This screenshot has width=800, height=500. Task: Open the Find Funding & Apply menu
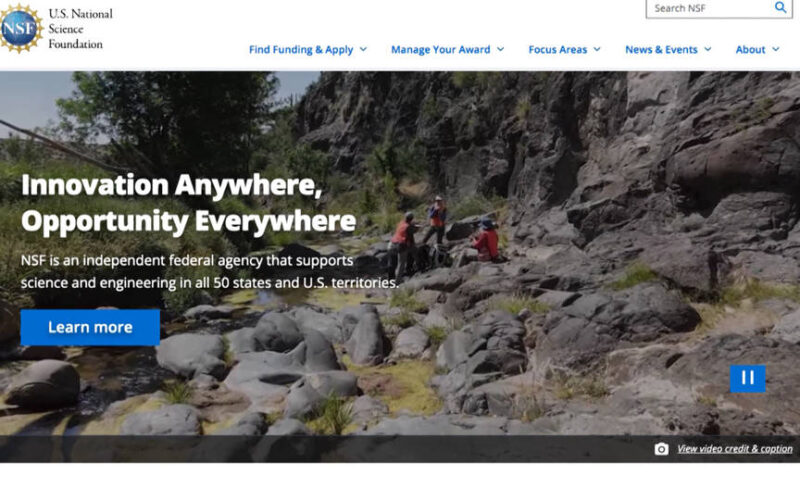[301, 49]
